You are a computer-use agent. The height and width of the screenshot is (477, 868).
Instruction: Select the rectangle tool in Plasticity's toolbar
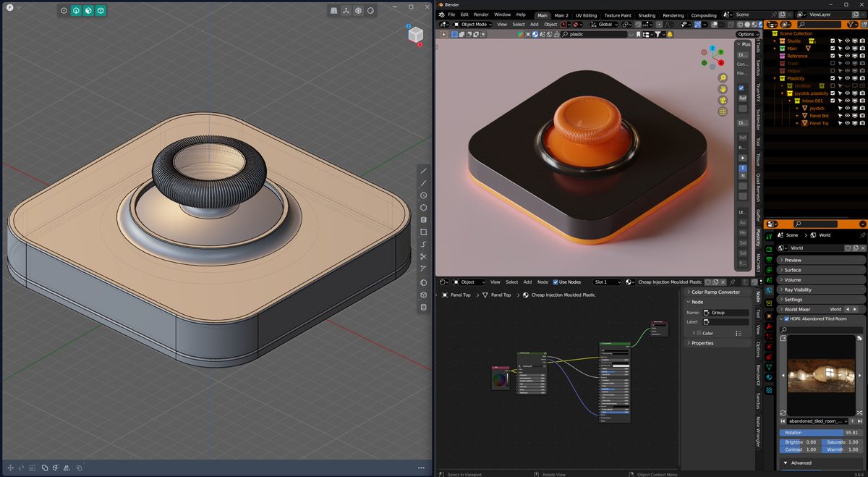coord(424,232)
